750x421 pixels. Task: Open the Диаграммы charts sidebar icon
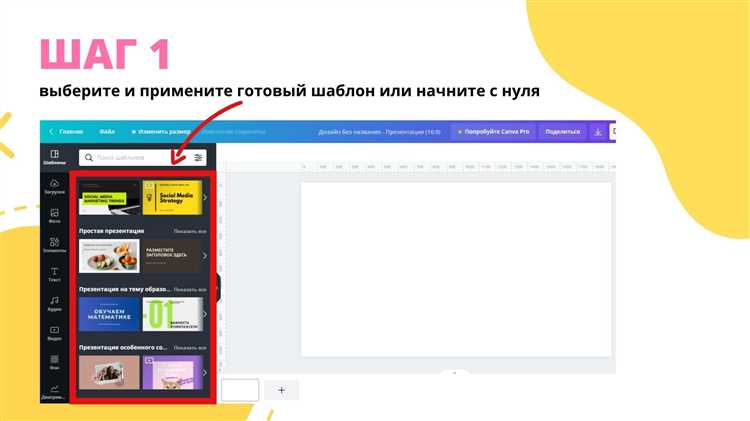pos(55,391)
